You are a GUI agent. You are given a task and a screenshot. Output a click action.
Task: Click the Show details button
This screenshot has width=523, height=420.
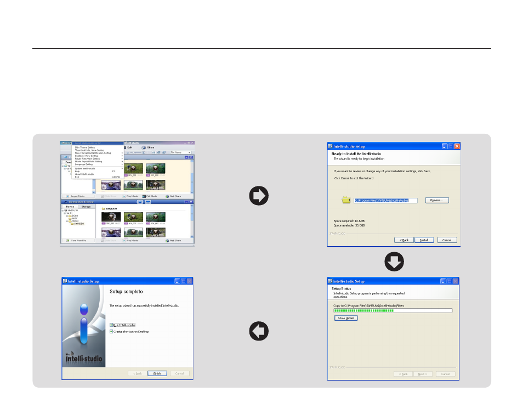tap(346, 318)
